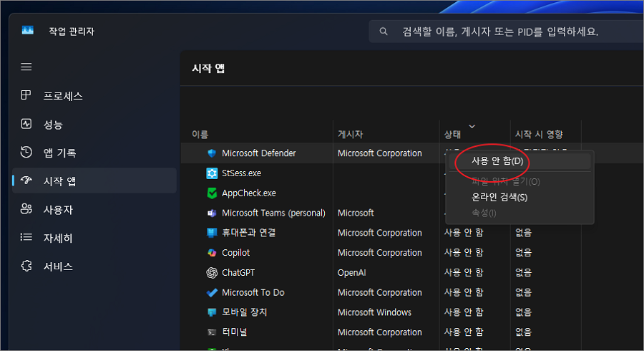Click the ChatGPT app icon

point(212,272)
